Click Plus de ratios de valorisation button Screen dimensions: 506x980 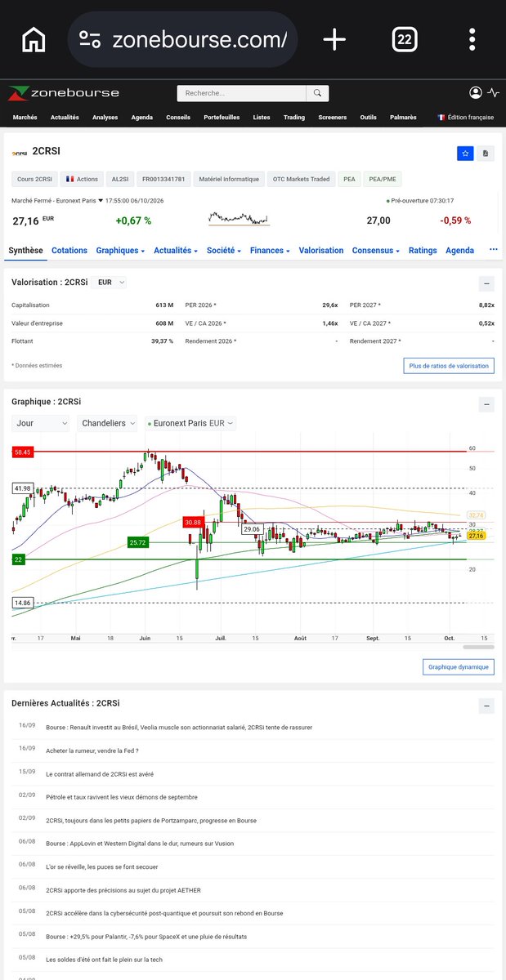(449, 366)
